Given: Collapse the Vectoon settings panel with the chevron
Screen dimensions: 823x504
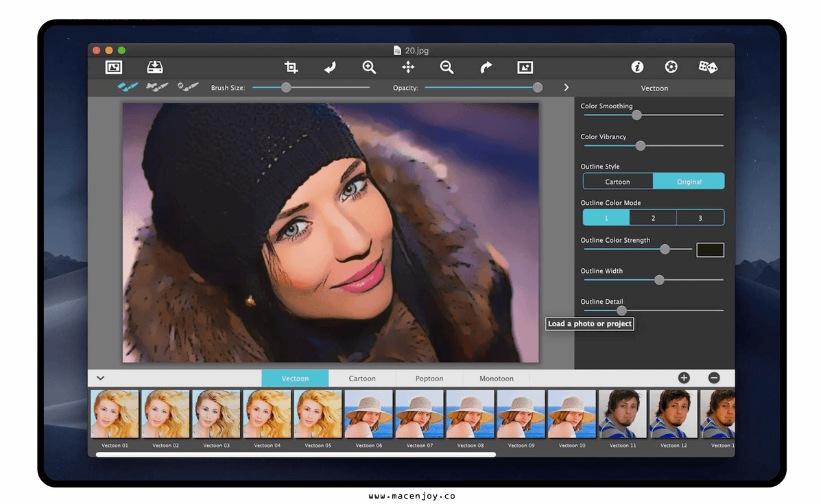Looking at the screenshot, I should coord(566,88).
